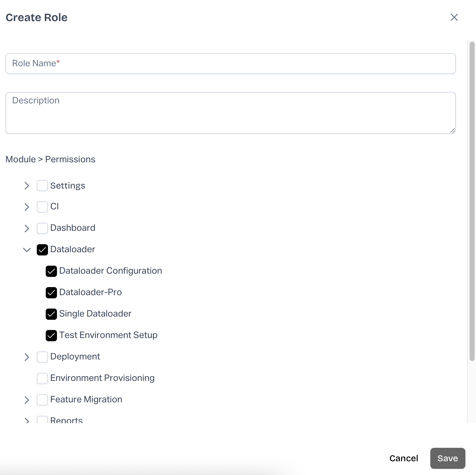Click the Save button
This screenshot has height=475, width=476.
pos(448,458)
